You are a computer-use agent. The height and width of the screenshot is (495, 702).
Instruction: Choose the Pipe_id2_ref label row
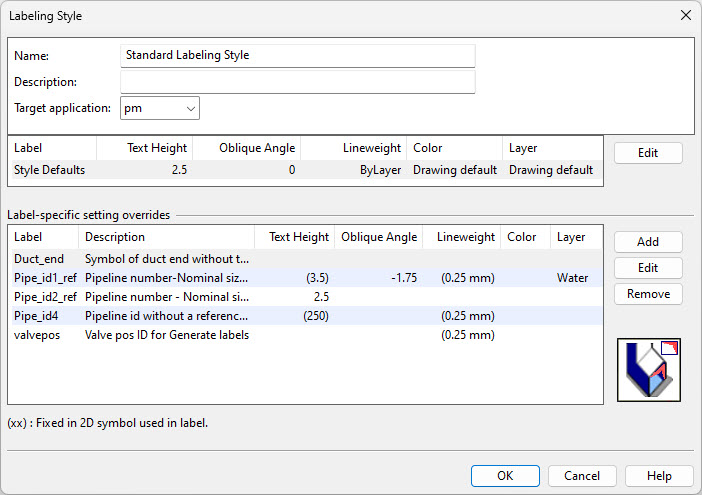click(45, 297)
